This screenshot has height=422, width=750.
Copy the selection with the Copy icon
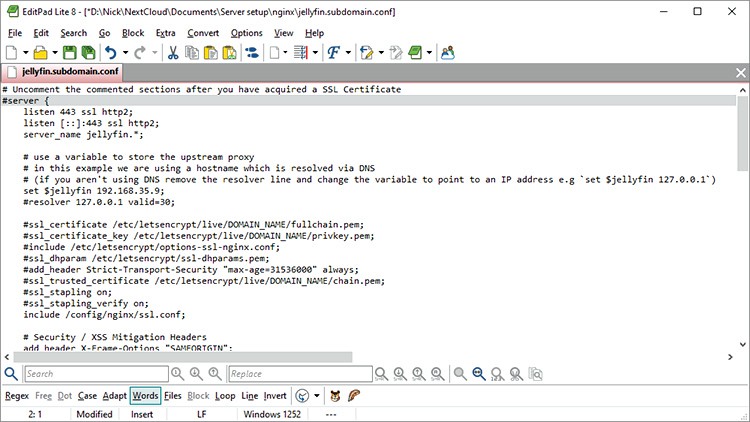(192, 53)
